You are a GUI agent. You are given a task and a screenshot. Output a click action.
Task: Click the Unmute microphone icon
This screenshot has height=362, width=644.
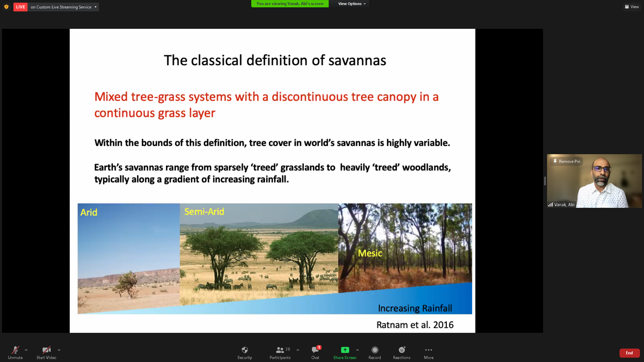(15, 350)
